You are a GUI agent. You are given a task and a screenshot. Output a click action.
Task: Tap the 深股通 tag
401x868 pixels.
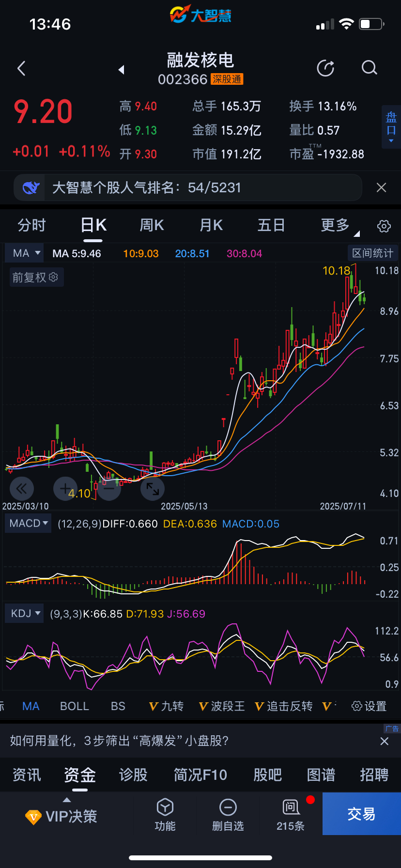227,79
